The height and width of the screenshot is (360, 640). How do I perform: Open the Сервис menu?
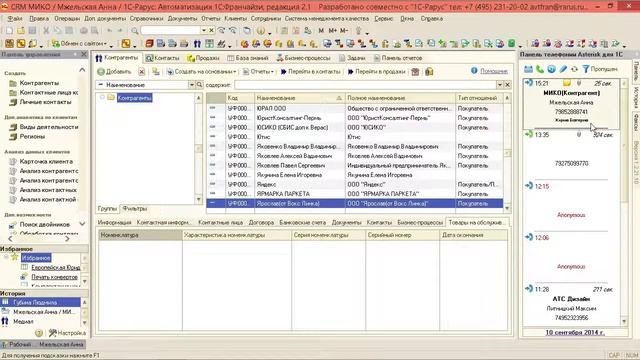click(384, 19)
